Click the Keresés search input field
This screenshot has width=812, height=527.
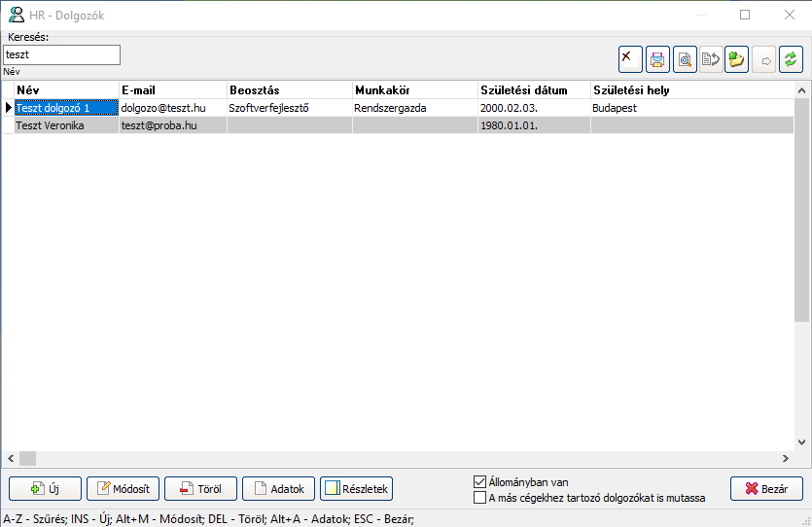[61, 54]
